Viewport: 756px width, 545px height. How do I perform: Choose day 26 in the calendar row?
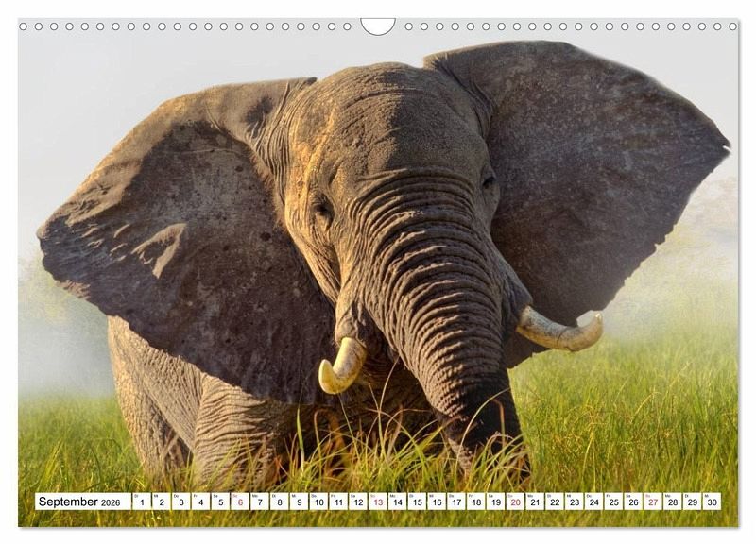pos(633,502)
